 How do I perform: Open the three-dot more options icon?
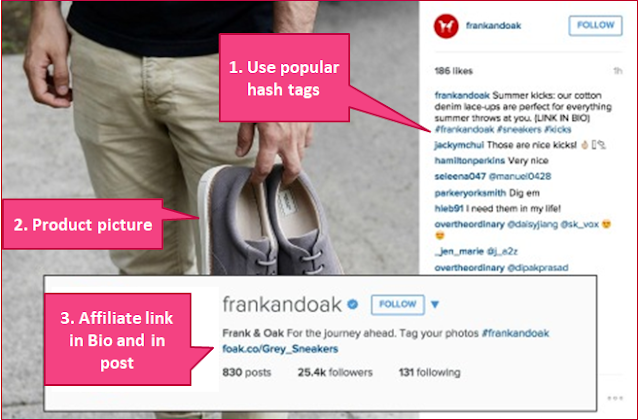click(x=615, y=398)
